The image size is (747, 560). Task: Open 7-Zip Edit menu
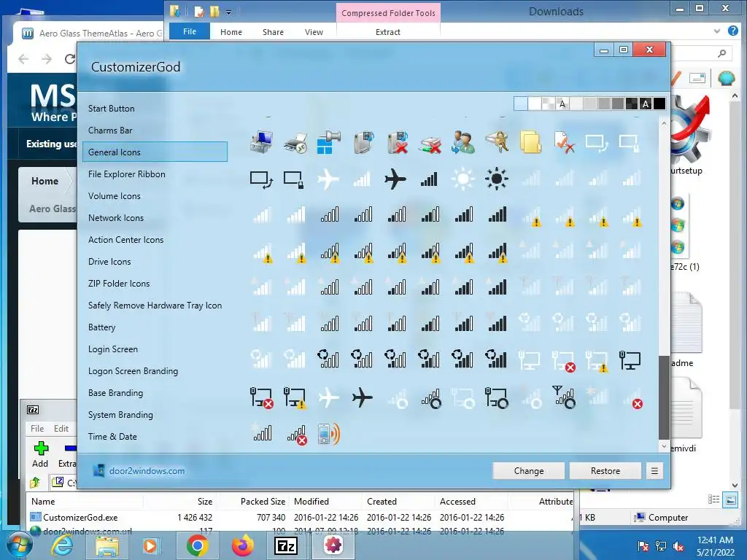click(x=61, y=429)
